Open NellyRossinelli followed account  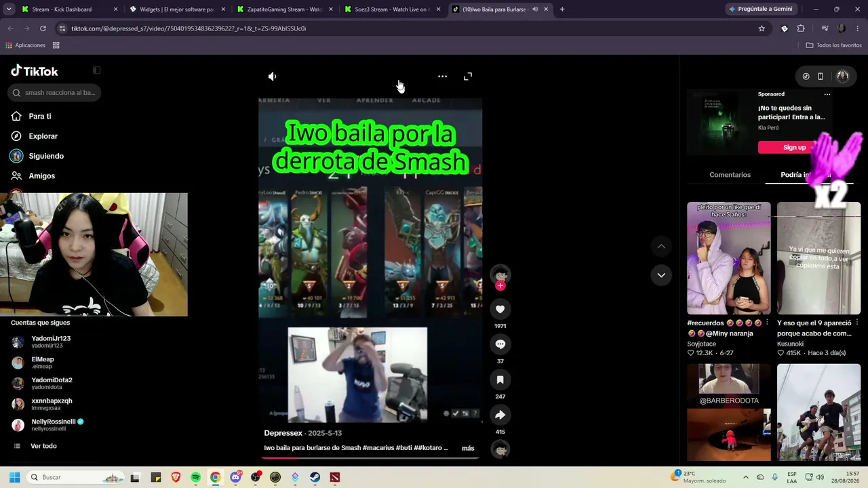pyautogui.click(x=57, y=425)
